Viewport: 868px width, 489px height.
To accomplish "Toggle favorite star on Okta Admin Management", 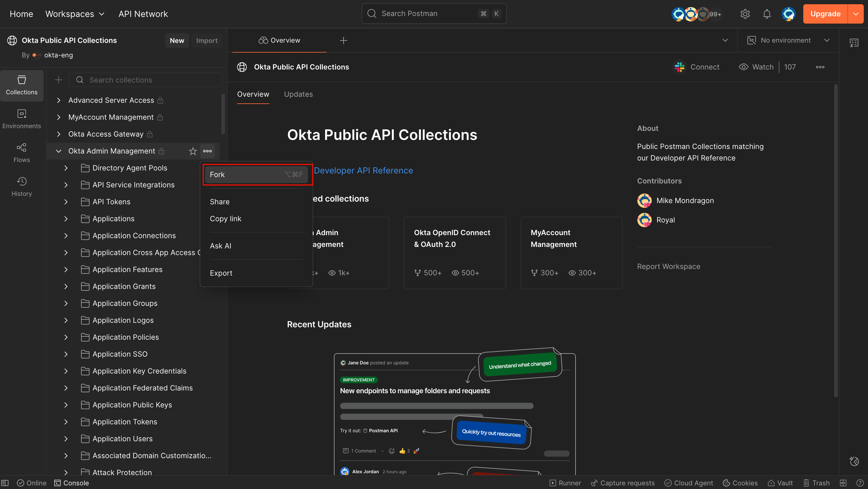I will (x=192, y=151).
